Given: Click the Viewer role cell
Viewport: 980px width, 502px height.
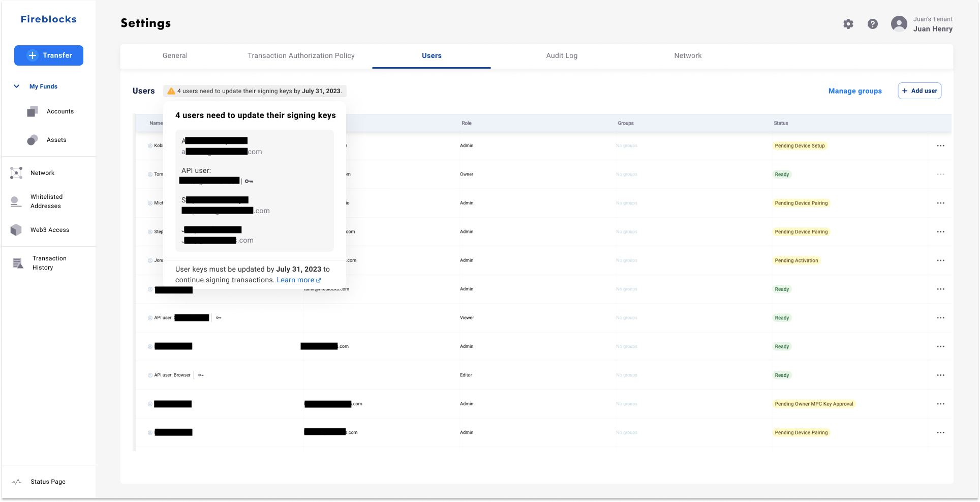Looking at the screenshot, I should click(x=467, y=318).
